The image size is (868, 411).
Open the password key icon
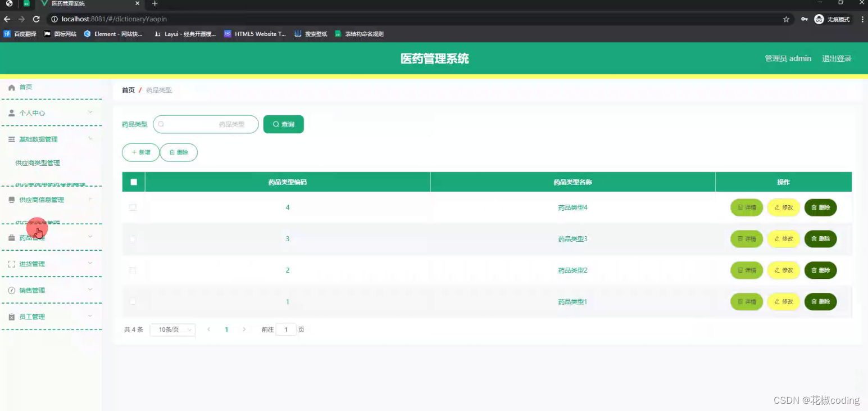pyautogui.click(x=805, y=19)
